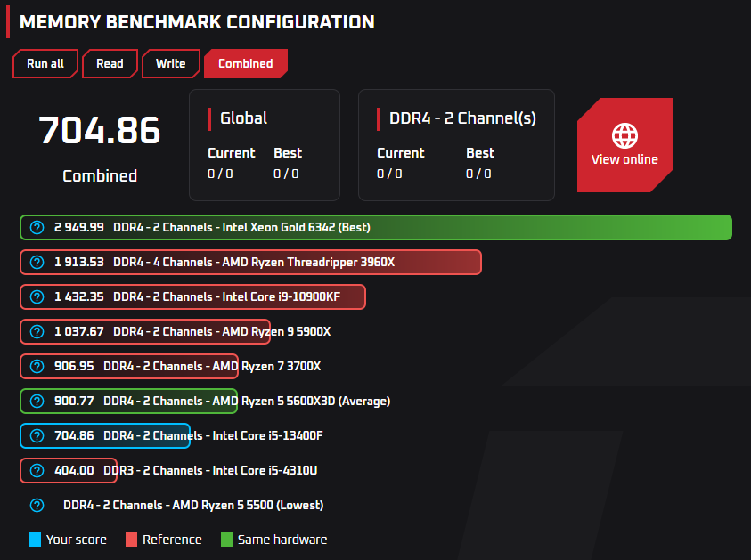Click the Your score legend label
The width and height of the screenshot is (751, 560).
(x=77, y=540)
